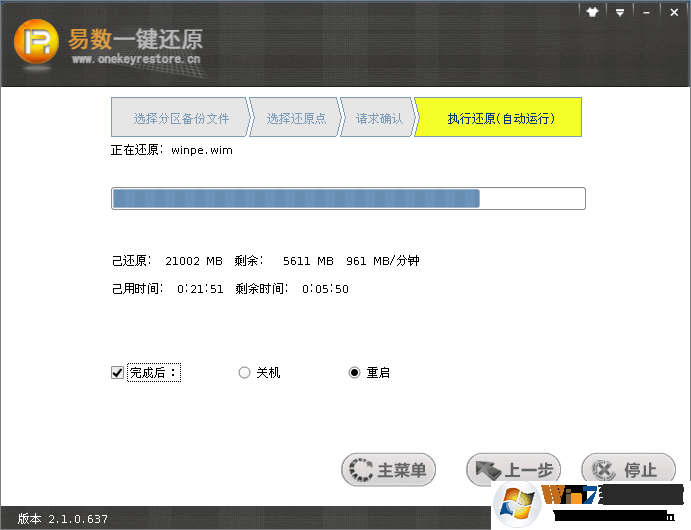Choose the 重启 radio option
This screenshot has width=691, height=530.
tap(354, 373)
